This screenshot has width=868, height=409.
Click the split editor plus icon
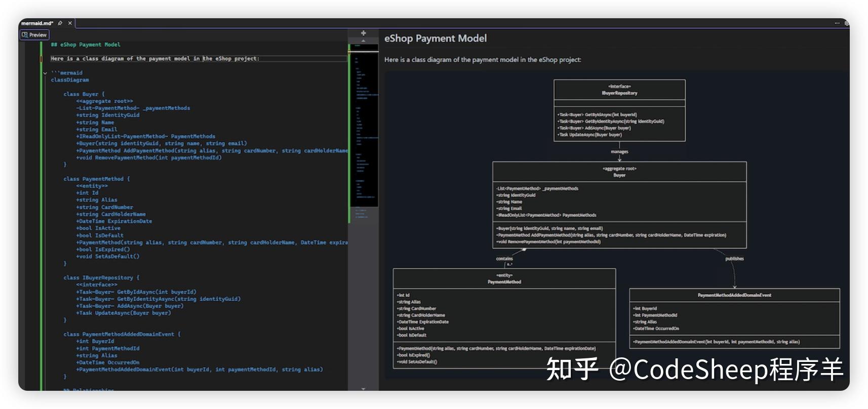(x=363, y=33)
